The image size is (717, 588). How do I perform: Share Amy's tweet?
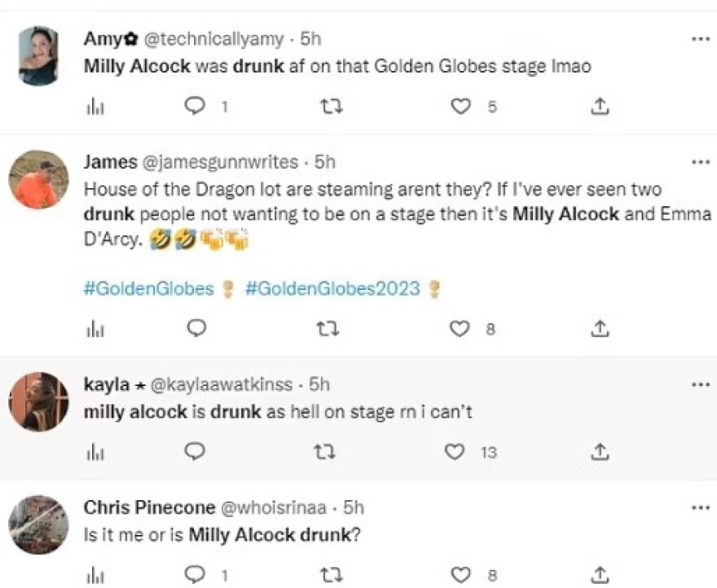pyautogui.click(x=600, y=106)
